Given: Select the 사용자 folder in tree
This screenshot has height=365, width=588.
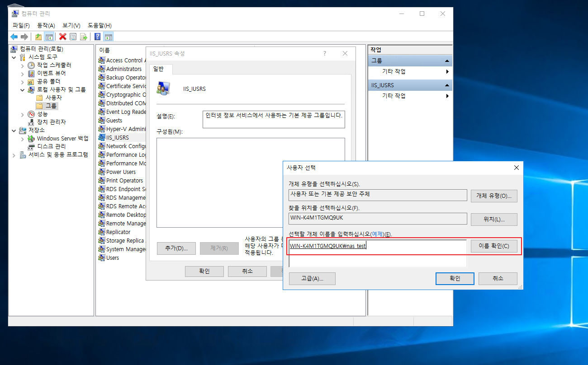Looking at the screenshot, I should coord(53,98).
